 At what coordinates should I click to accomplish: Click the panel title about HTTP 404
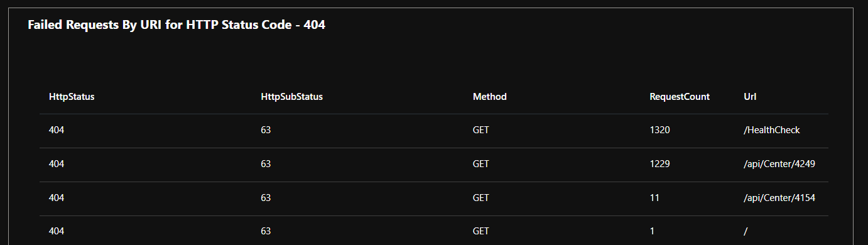pyautogui.click(x=176, y=25)
